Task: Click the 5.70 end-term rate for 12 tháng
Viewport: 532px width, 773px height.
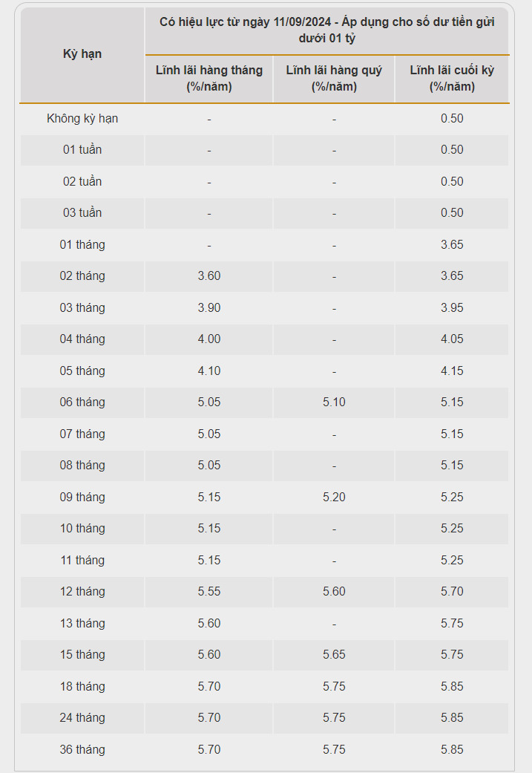Action: [x=452, y=592]
